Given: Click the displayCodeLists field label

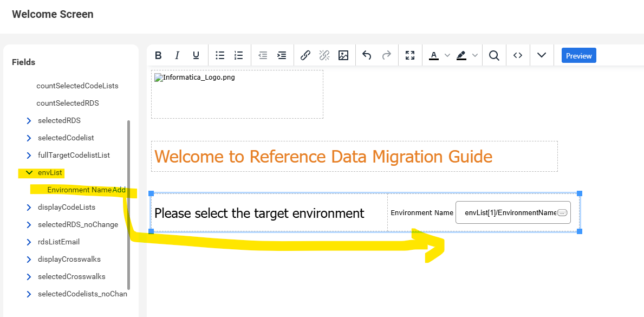Looking at the screenshot, I should point(67,207).
